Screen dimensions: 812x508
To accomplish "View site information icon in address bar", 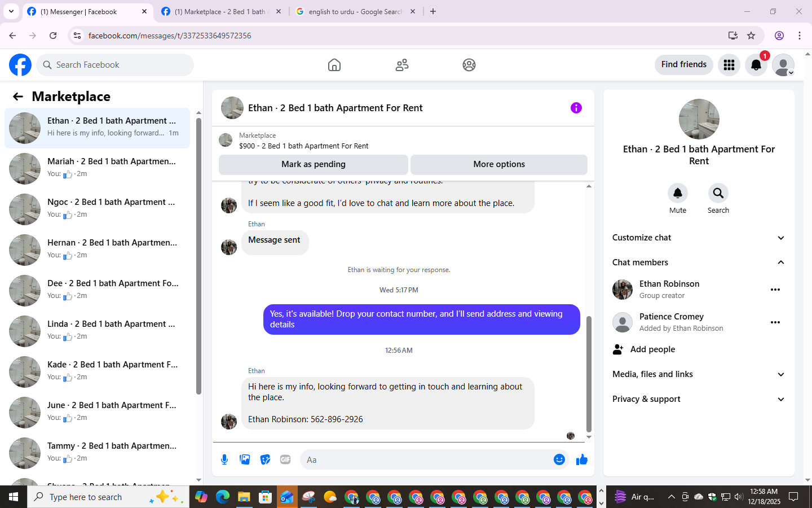I will pyautogui.click(x=77, y=36).
